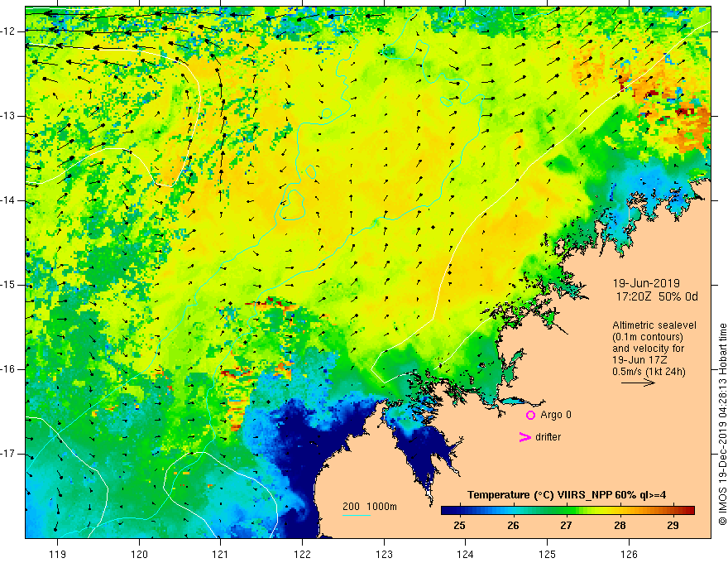The height and width of the screenshot is (563, 728).
Task: Click latitude axis label -16
Action: (8, 369)
